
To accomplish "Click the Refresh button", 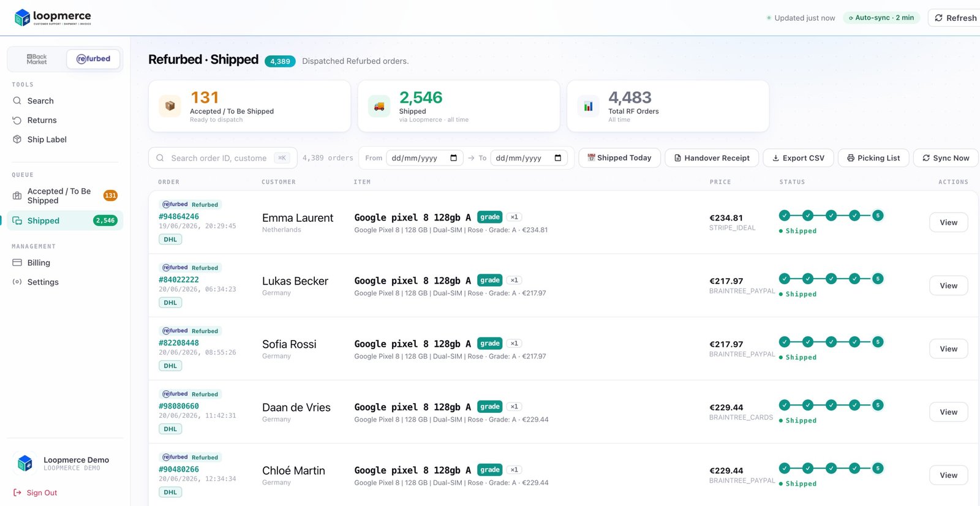I will (955, 18).
